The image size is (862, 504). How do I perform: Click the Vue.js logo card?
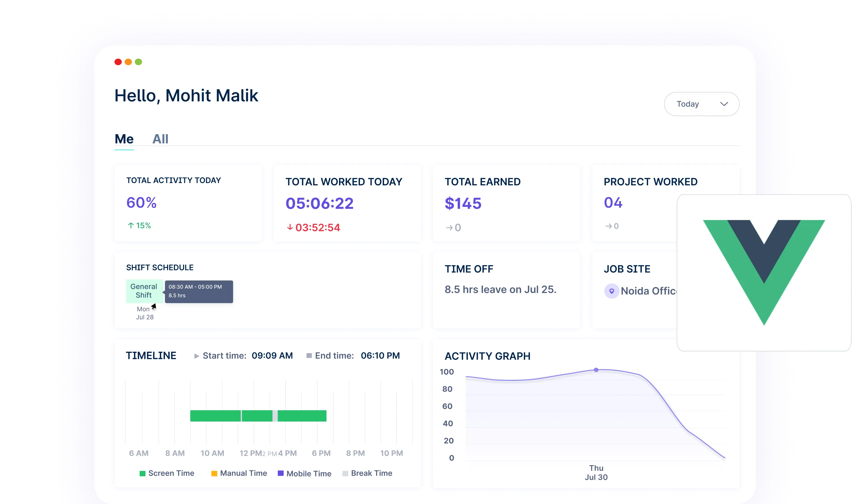click(x=763, y=272)
